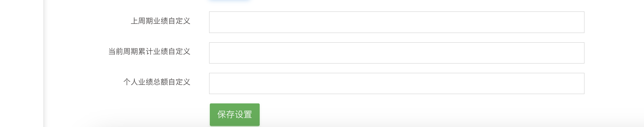Place cursor in the last empty text box
This screenshot has height=127, width=644.
tap(396, 83)
